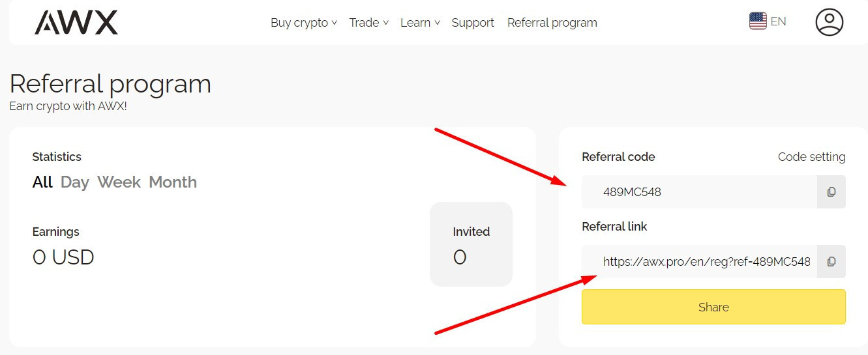The height and width of the screenshot is (355, 868).
Task: Open the user profile icon
Action: (829, 22)
